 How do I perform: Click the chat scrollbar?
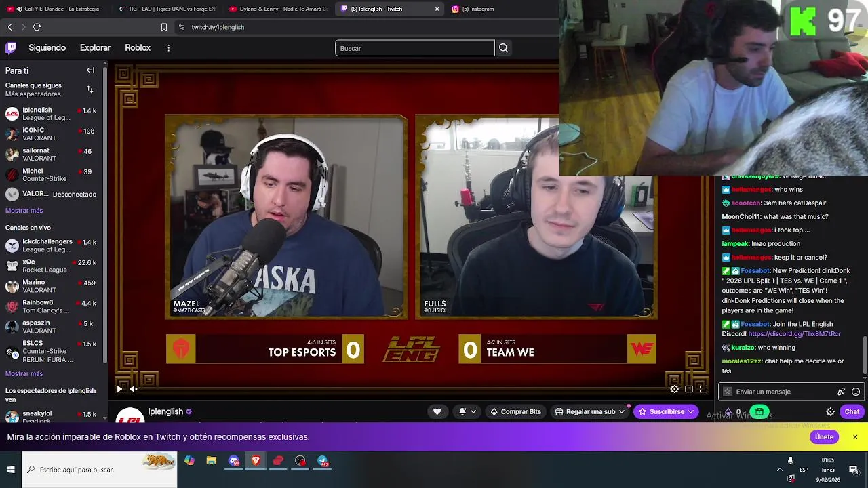click(865, 356)
